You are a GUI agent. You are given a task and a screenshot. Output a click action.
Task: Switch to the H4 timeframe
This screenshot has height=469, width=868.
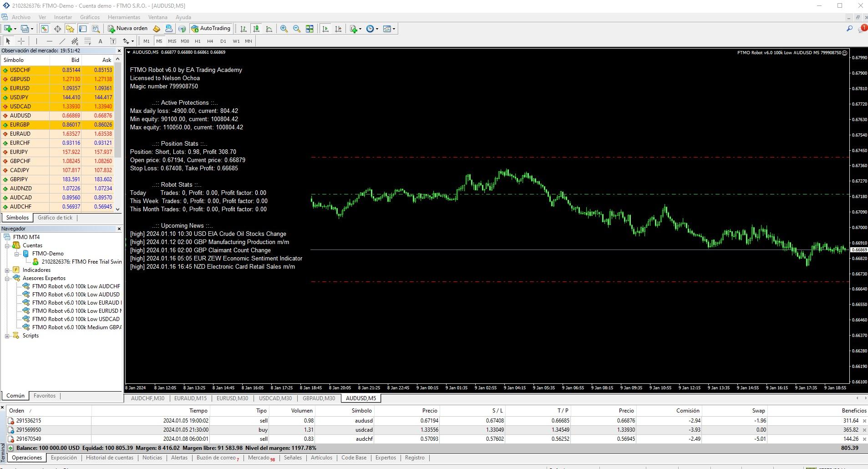click(210, 41)
